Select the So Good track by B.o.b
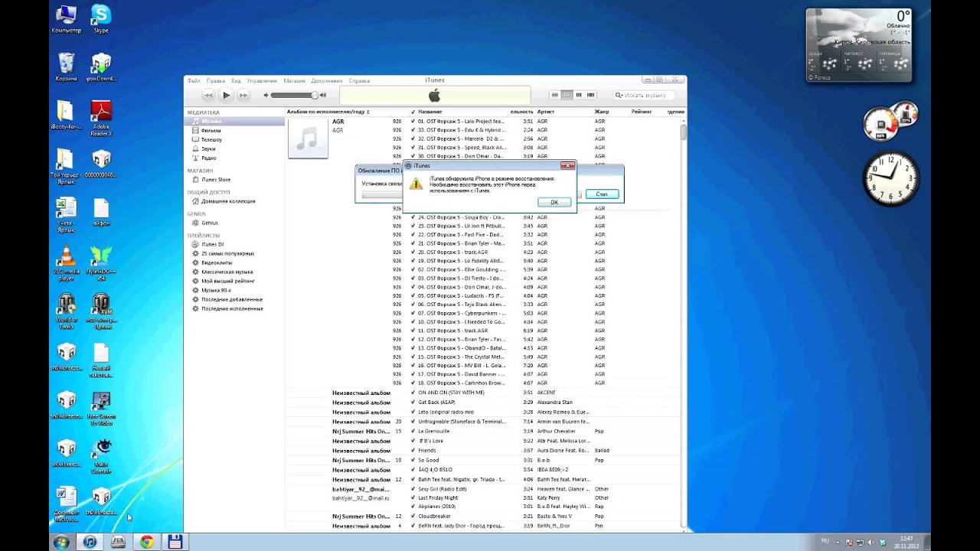Screen dimensions: 980x551 click(x=484, y=460)
